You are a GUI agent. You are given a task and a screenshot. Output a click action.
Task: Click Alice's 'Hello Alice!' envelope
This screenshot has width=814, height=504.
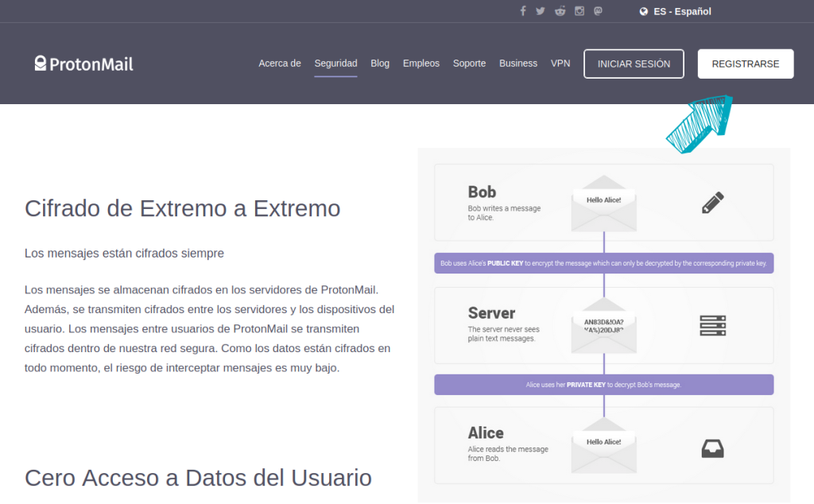tap(604, 445)
